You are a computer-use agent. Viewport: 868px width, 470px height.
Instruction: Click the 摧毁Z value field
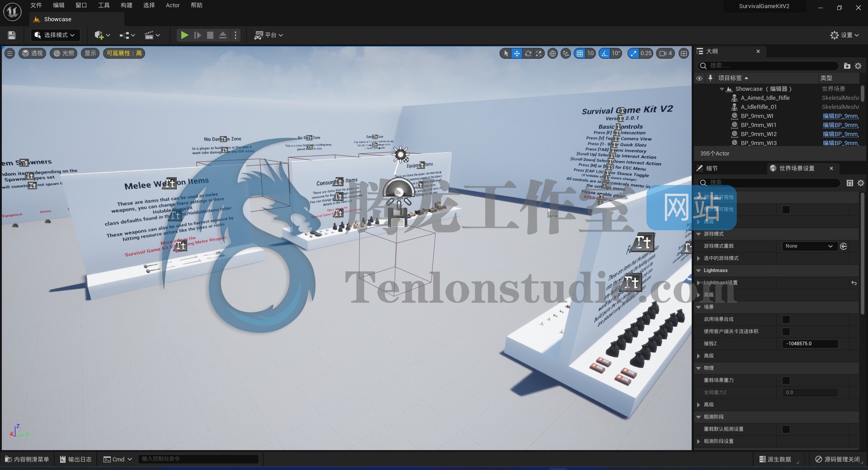click(x=810, y=344)
